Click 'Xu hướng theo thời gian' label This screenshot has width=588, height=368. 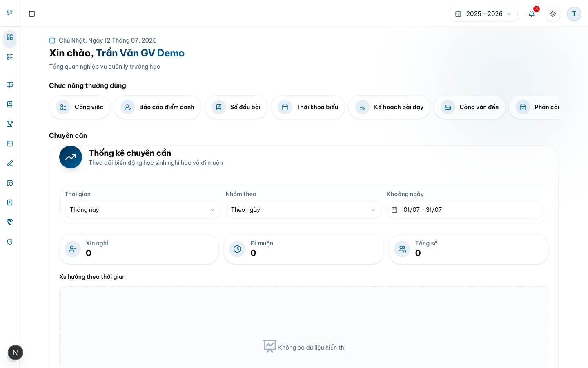[x=92, y=277]
